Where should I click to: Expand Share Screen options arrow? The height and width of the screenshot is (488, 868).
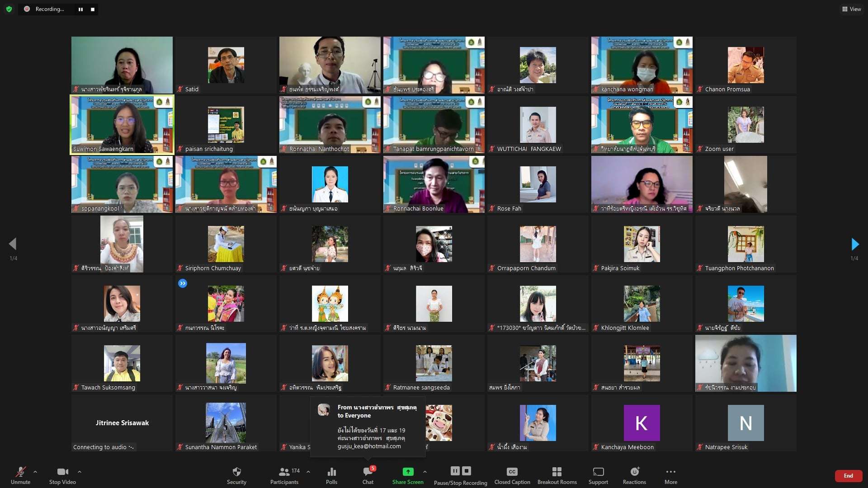pos(425,472)
